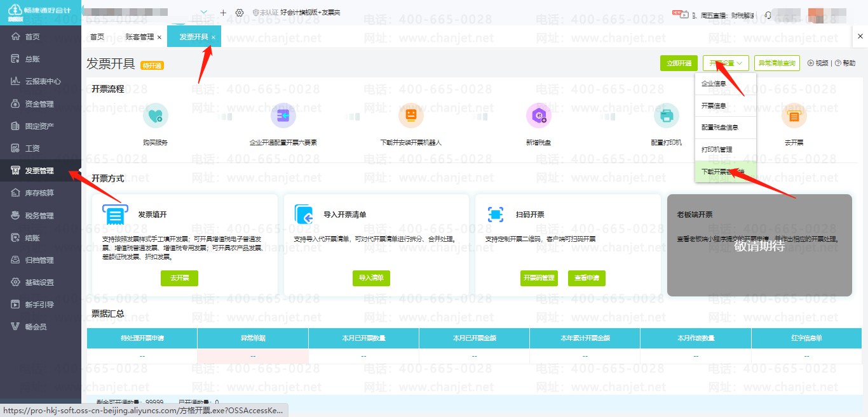Click the 导入清单 button

point(371,278)
